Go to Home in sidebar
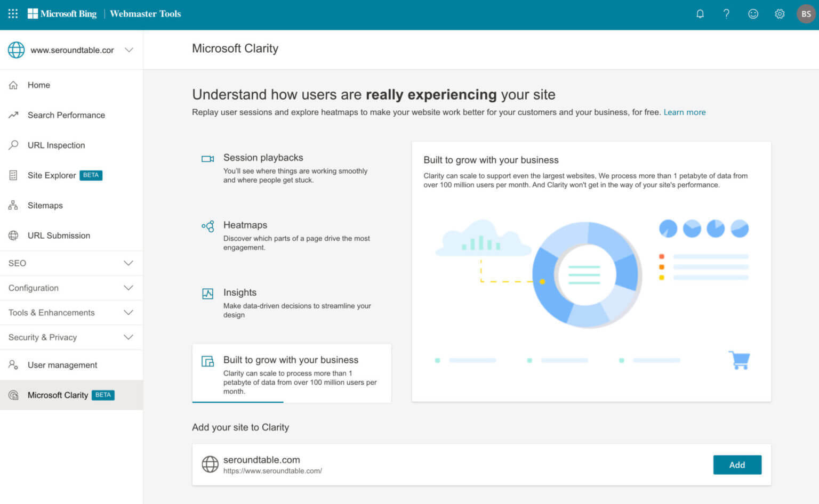 tap(71, 85)
